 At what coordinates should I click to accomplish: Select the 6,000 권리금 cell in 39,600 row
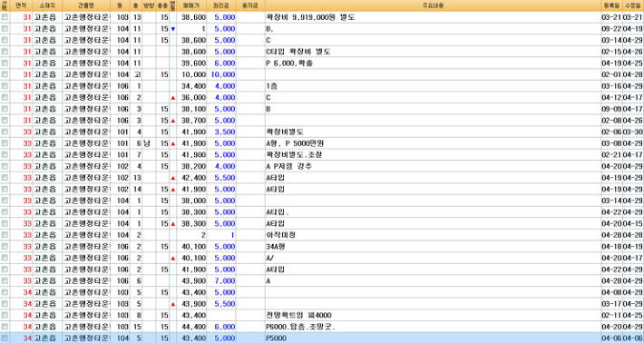click(221, 64)
